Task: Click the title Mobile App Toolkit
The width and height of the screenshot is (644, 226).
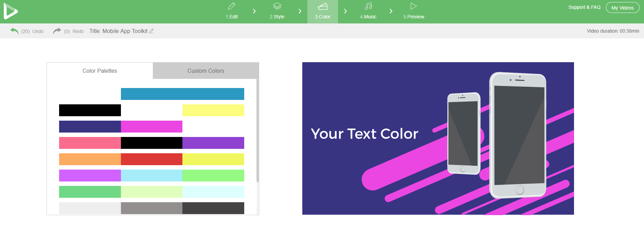Action: [125, 31]
